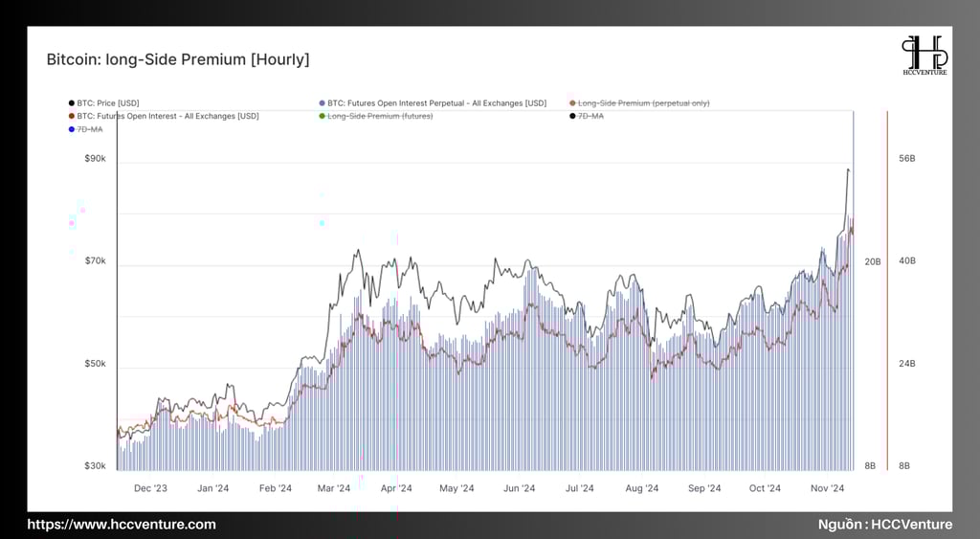This screenshot has height=539, width=980.
Task: Click the Dec '23 date marker
Action: point(150,488)
